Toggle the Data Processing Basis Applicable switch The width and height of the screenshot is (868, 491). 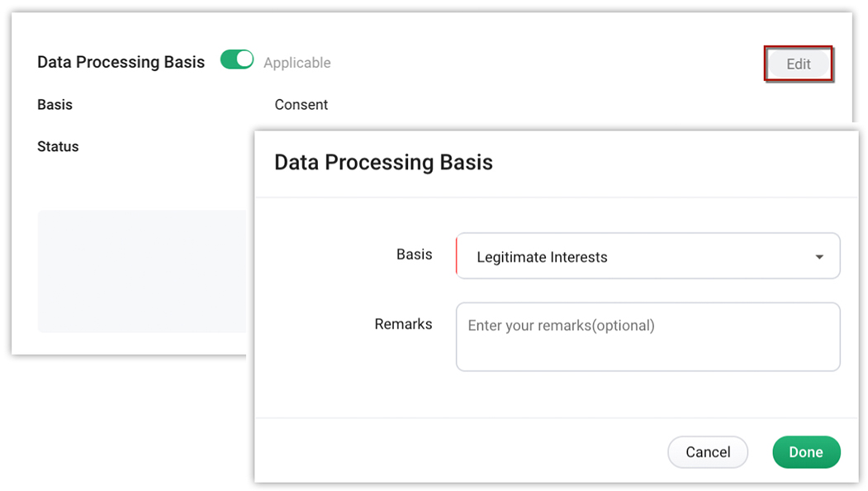[x=237, y=60]
